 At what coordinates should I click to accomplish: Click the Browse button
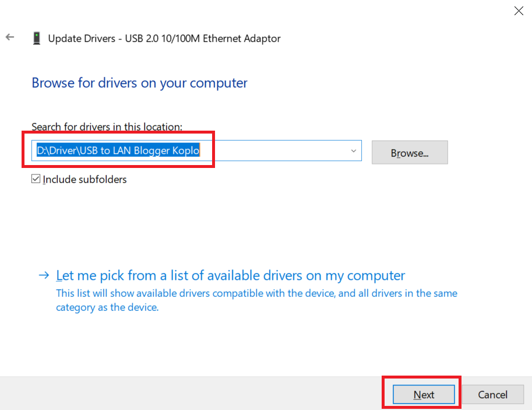[x=409, y=152]
